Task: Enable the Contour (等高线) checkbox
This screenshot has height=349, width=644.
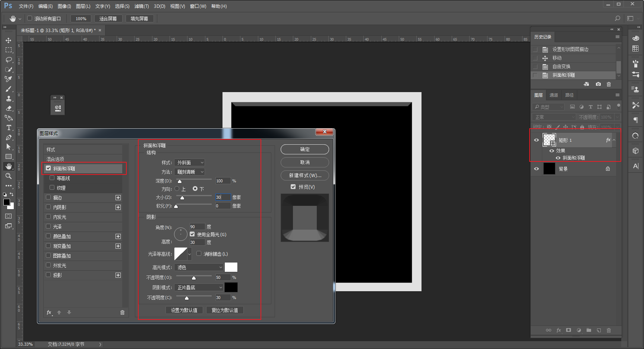Action: [52, 178]
